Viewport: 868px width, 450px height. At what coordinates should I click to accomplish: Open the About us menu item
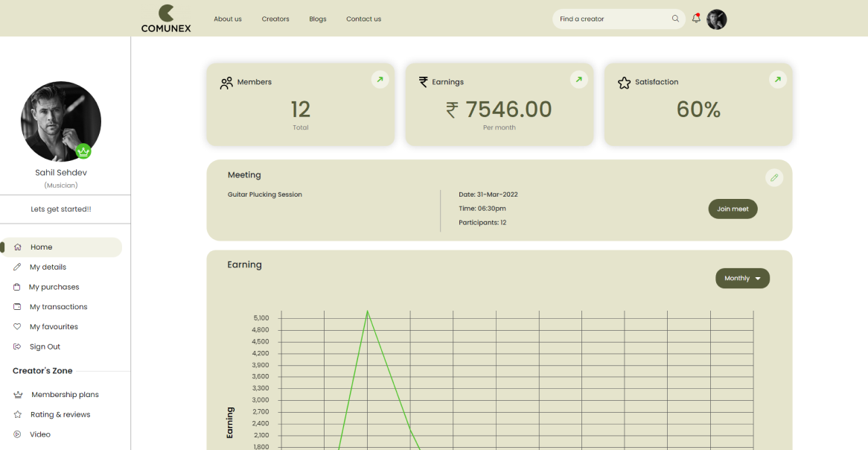click(227, 19)
